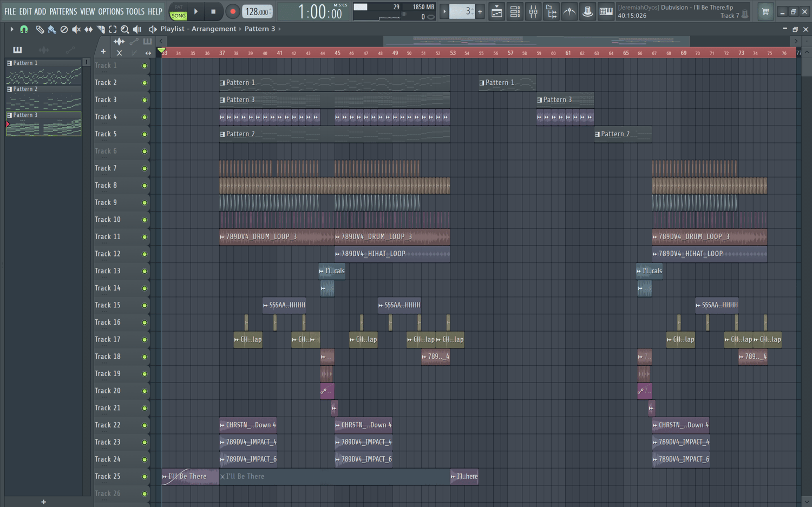Click the 128.000 tempo field

257,11
